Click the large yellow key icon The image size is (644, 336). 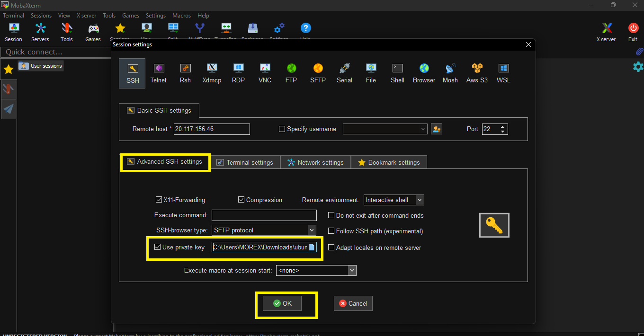click(x=494, y=225)
